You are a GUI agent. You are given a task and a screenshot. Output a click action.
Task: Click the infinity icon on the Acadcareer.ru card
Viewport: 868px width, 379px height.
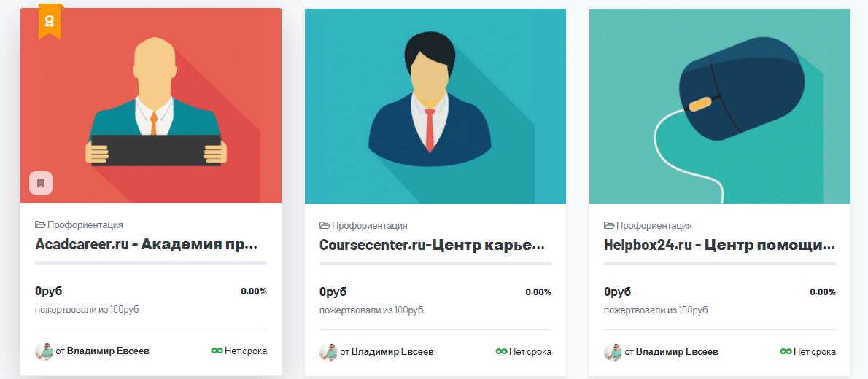[x=217, y=351]
